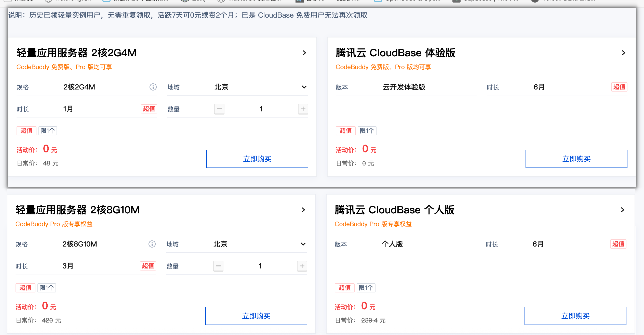Open chevron arrow on 2核8G10M card header
Image resolution: width=644 pixels, height=335 pixels.
click(x=303, y=210)
